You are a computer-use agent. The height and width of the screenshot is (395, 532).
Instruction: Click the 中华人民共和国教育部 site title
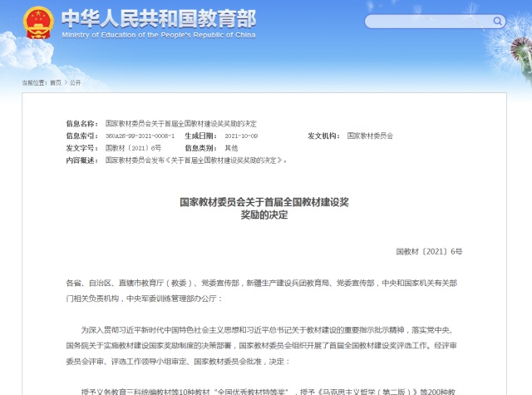point(159,18)
